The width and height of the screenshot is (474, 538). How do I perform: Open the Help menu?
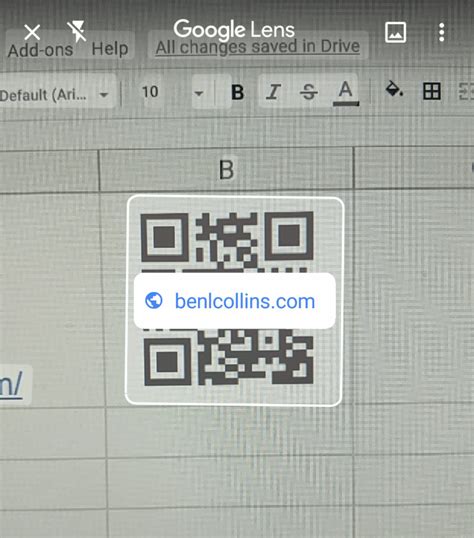click(x=110, y=49)
